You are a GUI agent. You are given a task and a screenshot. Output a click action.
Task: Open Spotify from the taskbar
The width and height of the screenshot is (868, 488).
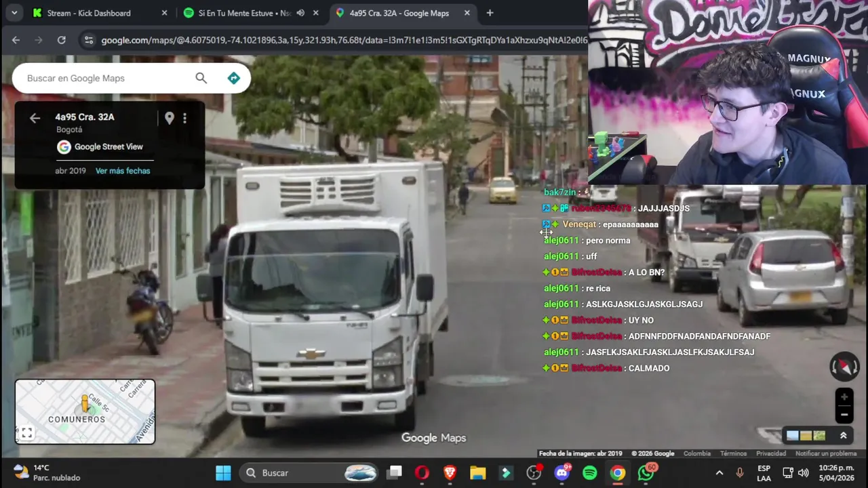[x=590, y=472]
